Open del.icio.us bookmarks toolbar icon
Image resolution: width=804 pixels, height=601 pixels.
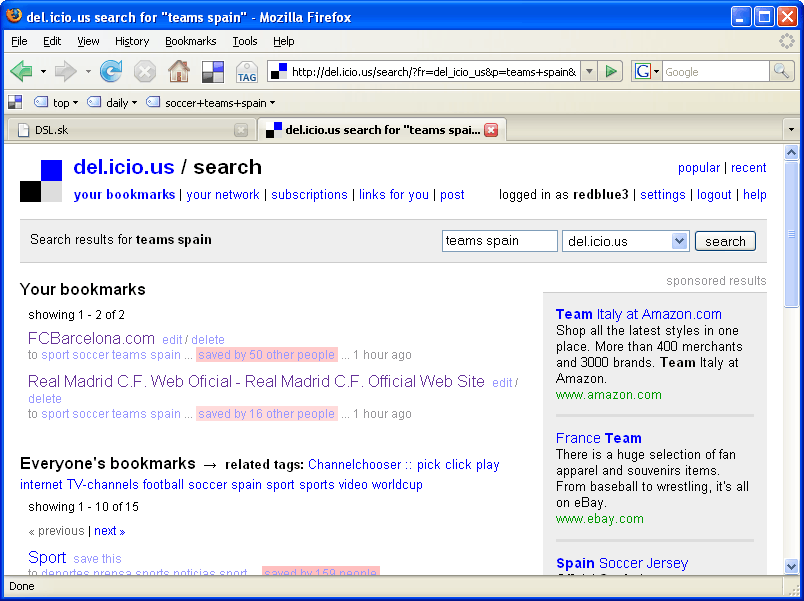point(213,72)
